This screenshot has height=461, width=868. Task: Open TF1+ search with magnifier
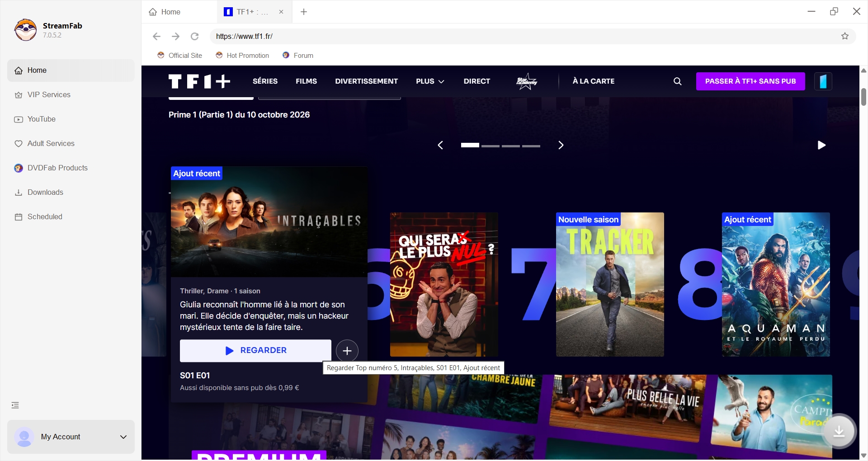point(677,81)
